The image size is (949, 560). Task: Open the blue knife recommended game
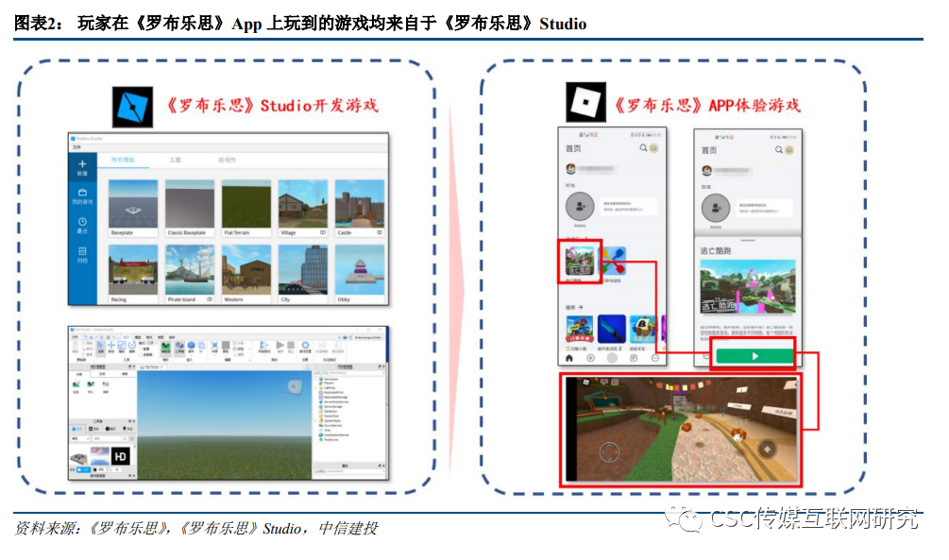(x=611, y=330)
